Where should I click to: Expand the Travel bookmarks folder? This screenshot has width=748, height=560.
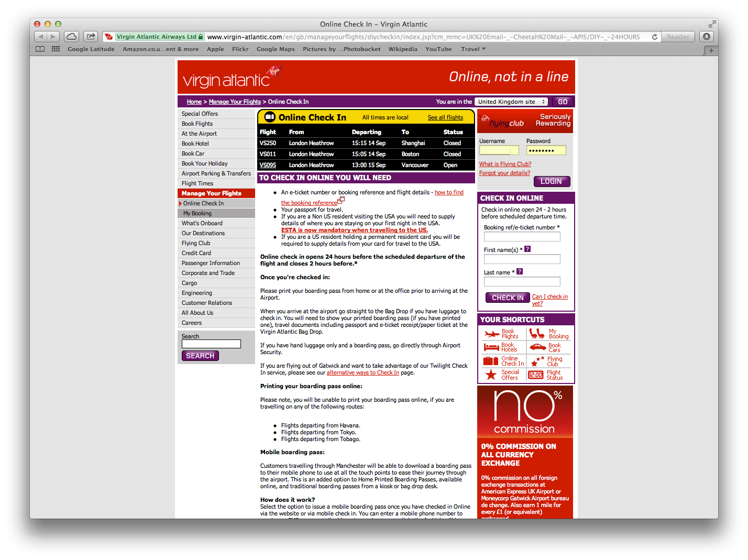(473, 49)
